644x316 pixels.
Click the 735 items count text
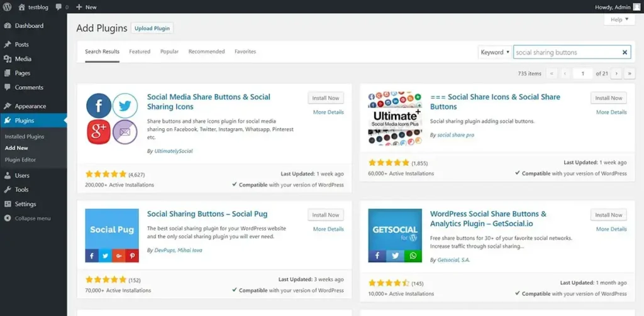(x=530, y=74)
